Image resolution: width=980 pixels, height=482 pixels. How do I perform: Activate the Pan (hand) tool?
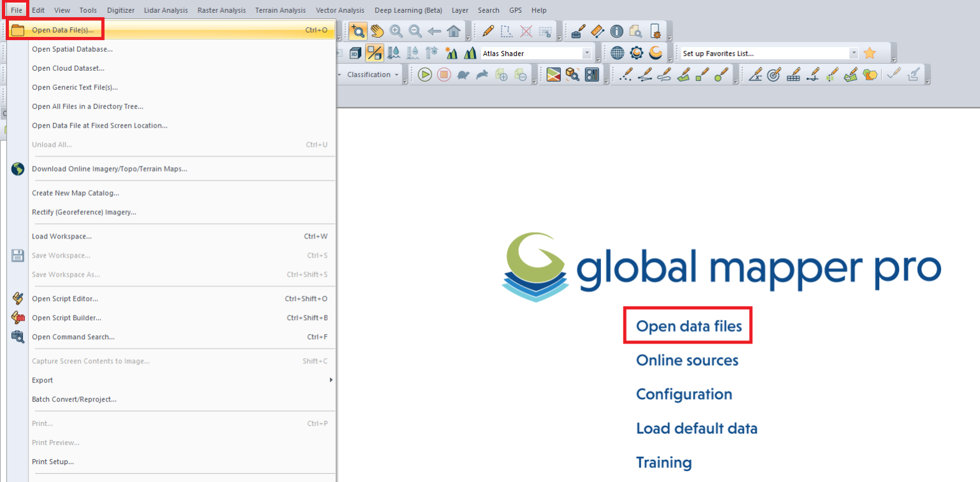[376, 31]
